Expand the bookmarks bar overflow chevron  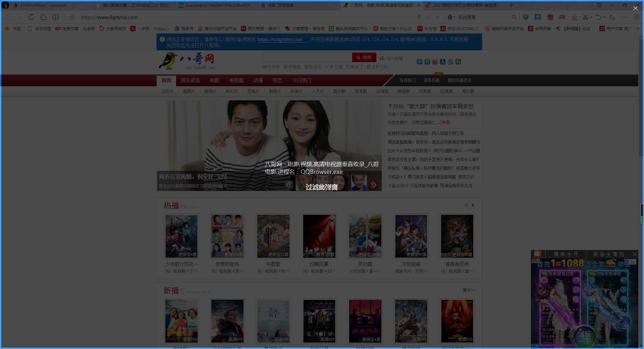coord(637,29)
